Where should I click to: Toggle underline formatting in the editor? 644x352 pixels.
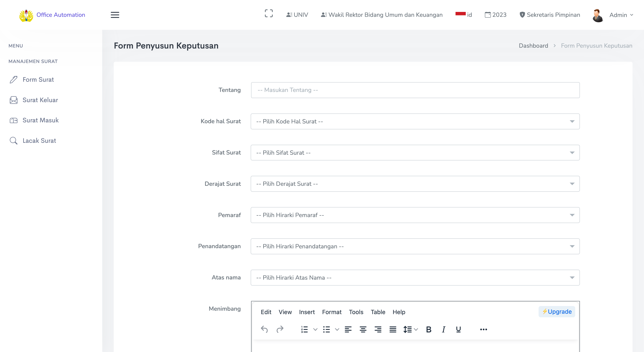(458, 329)
